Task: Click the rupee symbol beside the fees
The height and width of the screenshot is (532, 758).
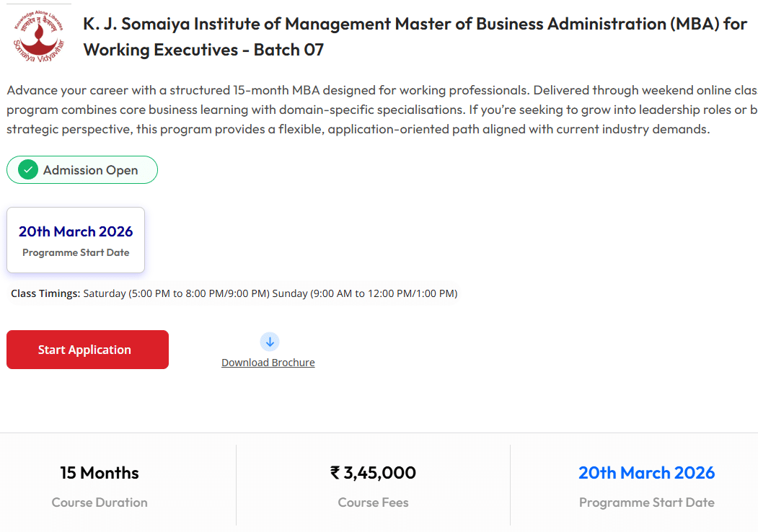Action: 335,473
